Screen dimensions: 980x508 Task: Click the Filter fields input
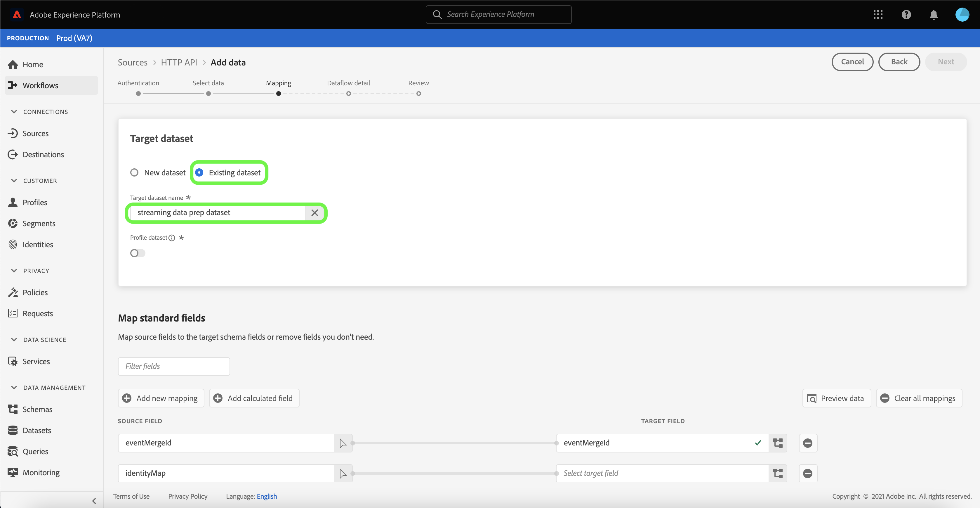(x=174, y=366)
